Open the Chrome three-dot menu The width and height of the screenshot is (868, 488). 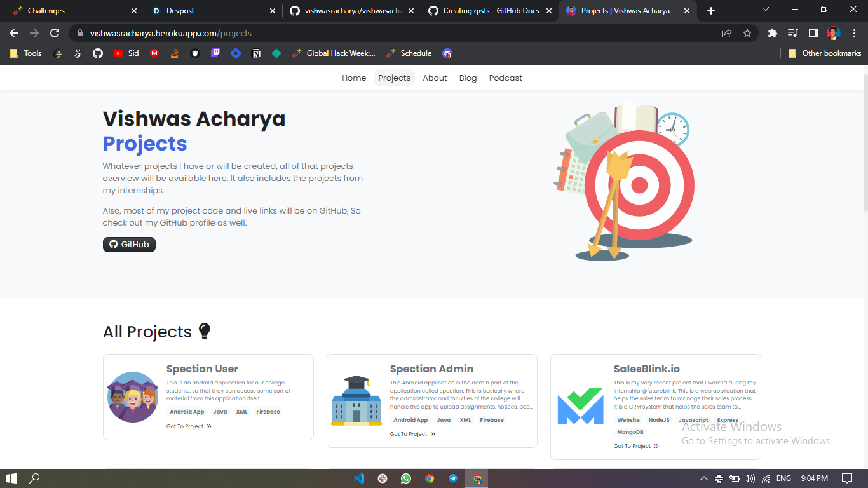click(x=853, y=33)
